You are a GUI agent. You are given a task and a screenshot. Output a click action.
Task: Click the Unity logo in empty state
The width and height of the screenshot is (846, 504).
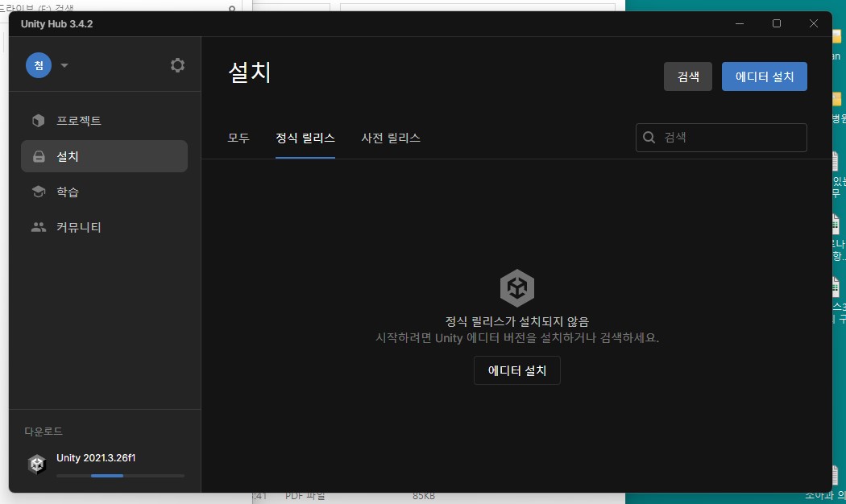point(517,288)
